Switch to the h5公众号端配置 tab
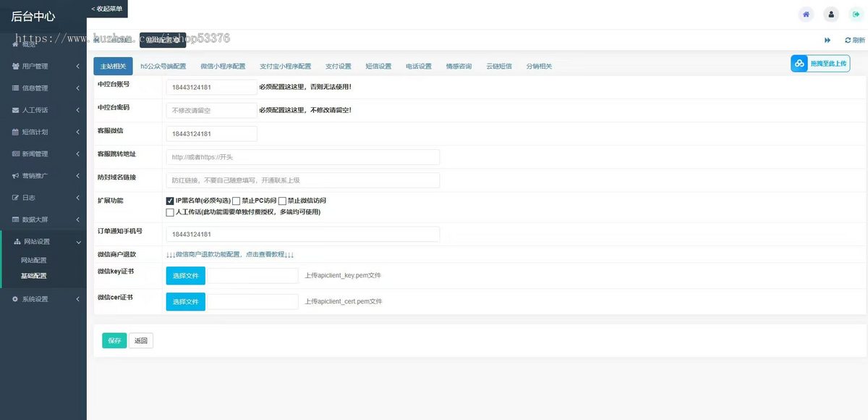The width and height of the screenshot is (868, 420). coord(163,66)
